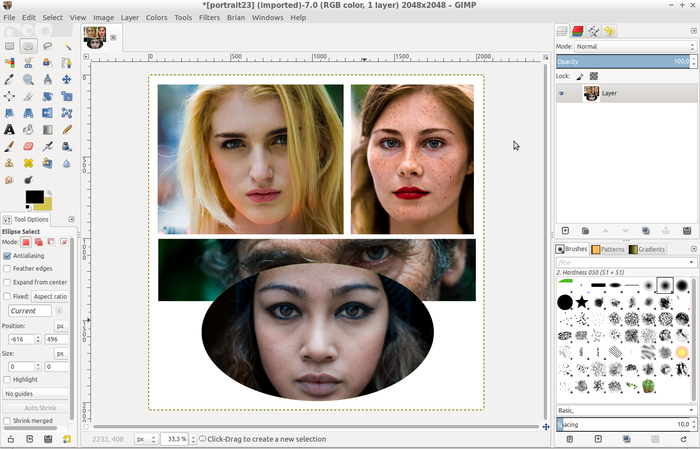Select the Text tool
700x449 pixels.
9,129
